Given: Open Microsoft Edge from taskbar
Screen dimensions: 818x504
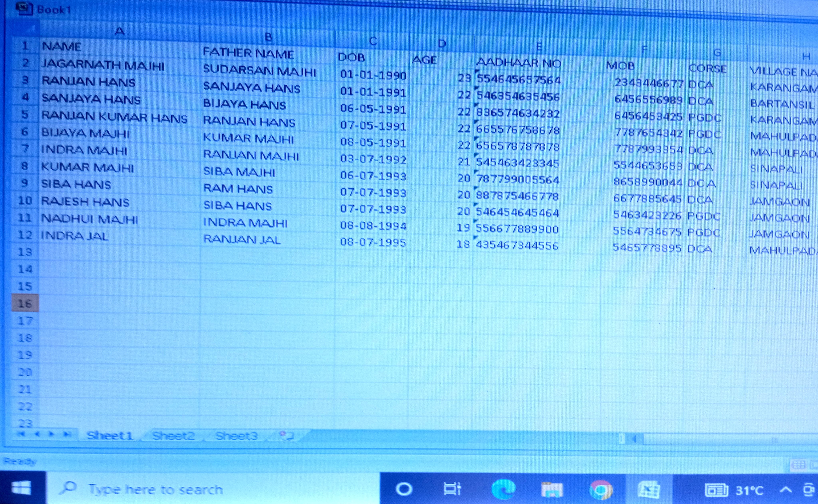Looking at the screenshot, I should tap(503, 489).
